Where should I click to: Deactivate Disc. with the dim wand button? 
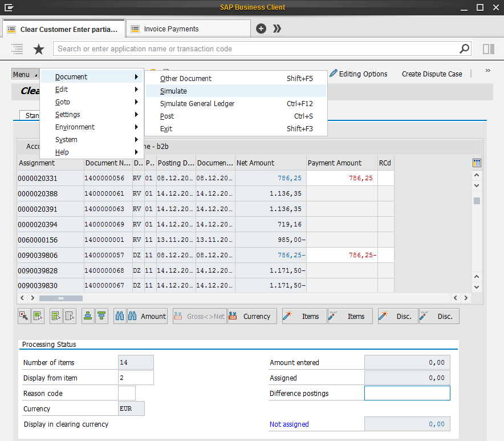point(439,316)
